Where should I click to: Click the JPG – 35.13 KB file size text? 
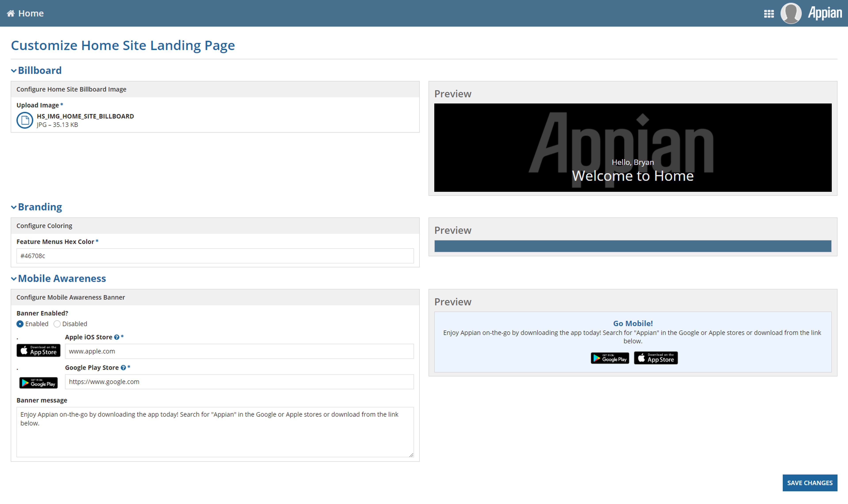(x=57, y=125)
